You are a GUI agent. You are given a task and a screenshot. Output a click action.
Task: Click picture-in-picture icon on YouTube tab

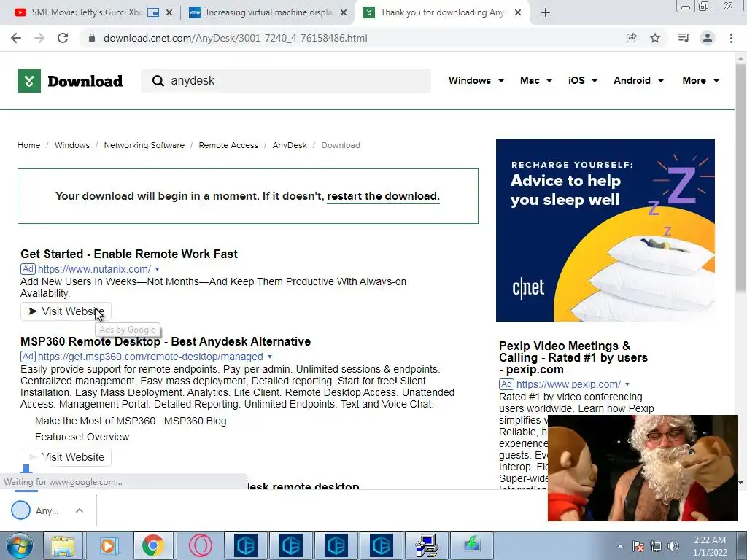click(x=153, y=13)
